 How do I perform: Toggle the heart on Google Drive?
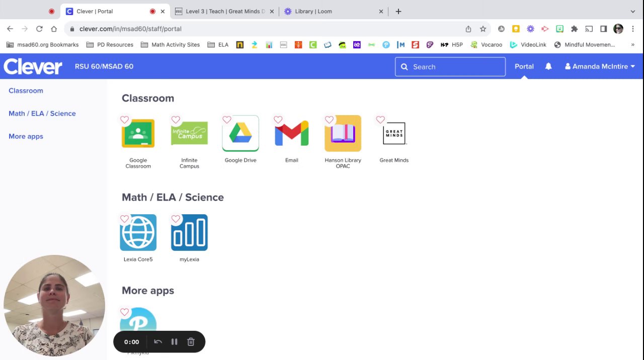(227, 120)
